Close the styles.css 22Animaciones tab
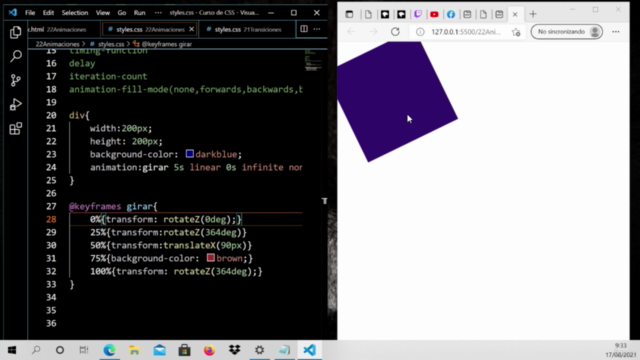Screen dimensions: 640x360 pos(191,29)
